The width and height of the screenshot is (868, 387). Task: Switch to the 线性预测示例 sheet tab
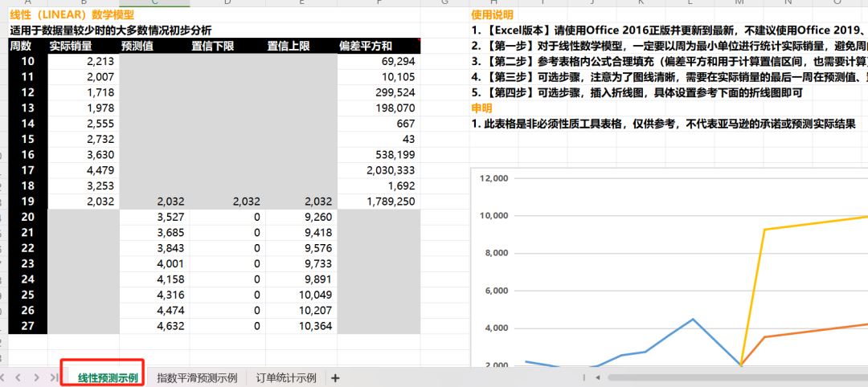108,378
